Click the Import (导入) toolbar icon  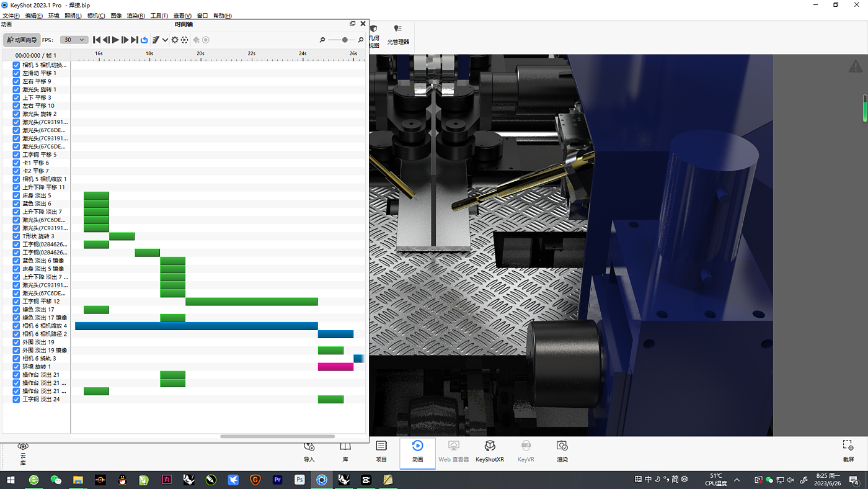(309, 453)
